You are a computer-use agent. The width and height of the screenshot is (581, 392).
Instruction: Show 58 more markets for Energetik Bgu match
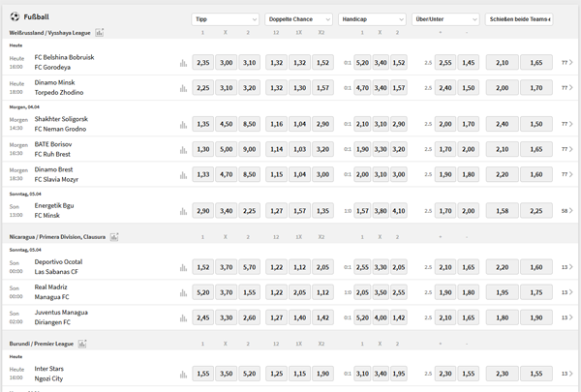(x=567, y=210)
